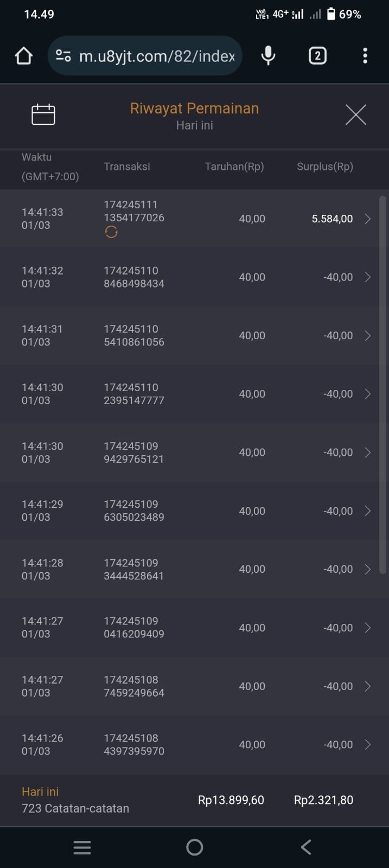Open the browser tab switcher

click(x=317, y=56)
